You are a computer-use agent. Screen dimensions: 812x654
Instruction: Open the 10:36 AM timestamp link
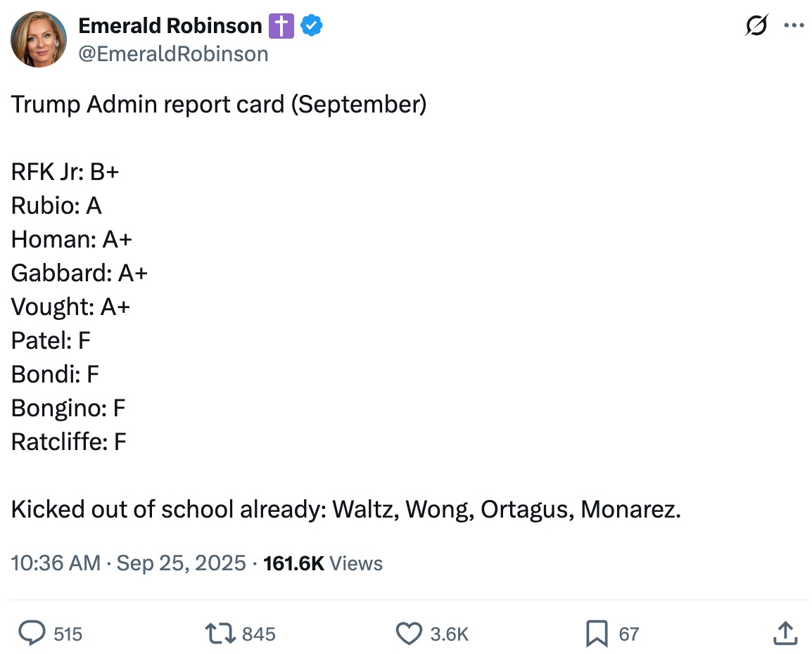point(56,563)
